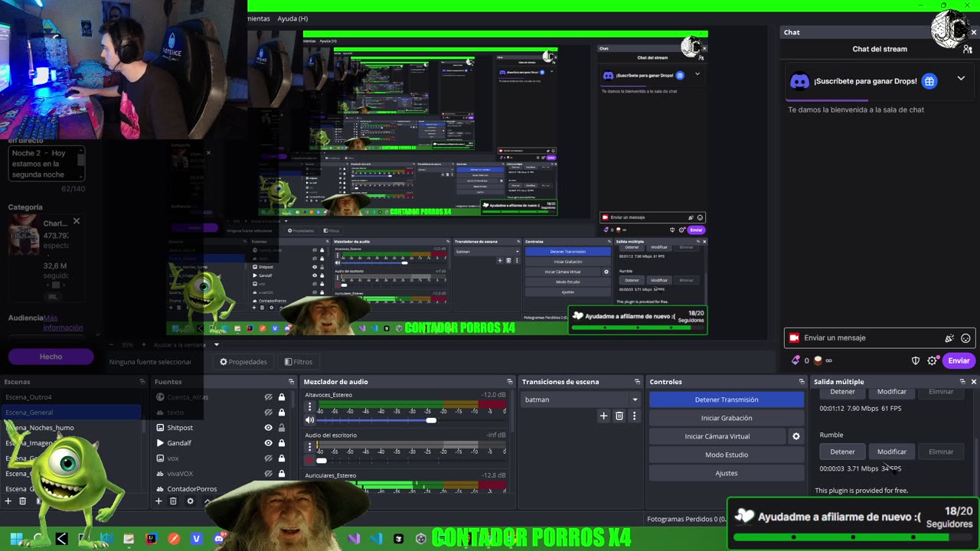Float the Controles dock panel
980x551 pixels.
pos(802,382)
